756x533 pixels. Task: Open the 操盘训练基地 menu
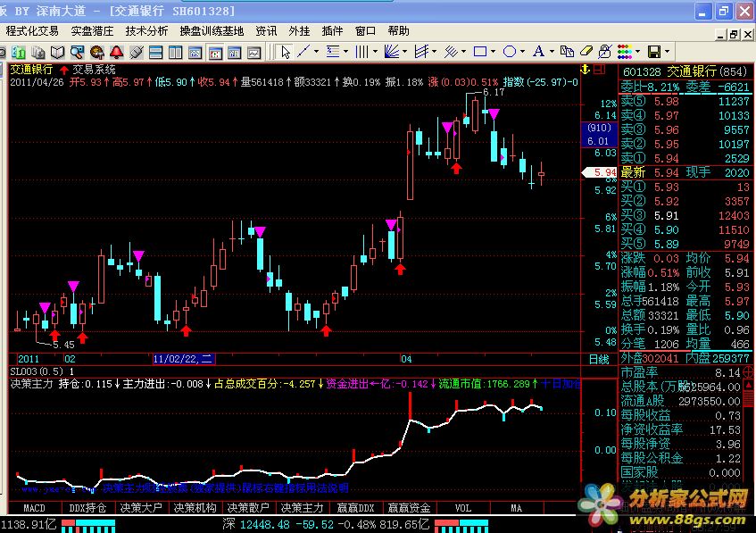212,31
